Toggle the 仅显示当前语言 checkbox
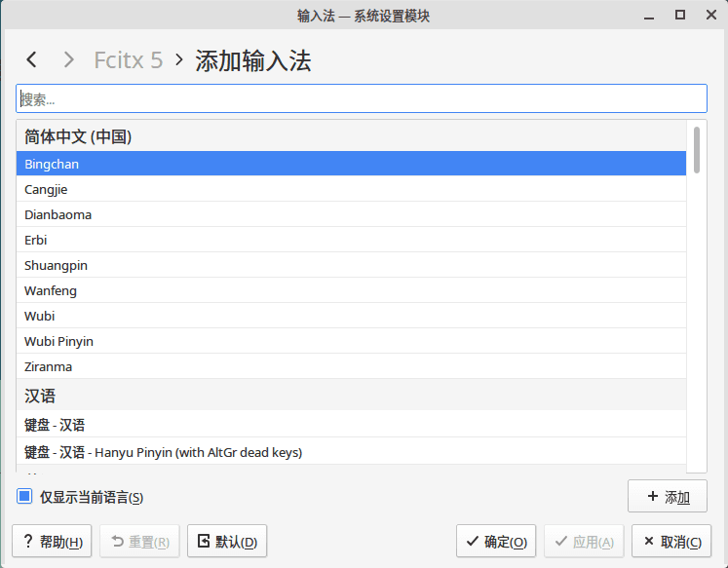The height and width of the screenshot is (568, 728). pyautogui.click(x=25, y=497)
